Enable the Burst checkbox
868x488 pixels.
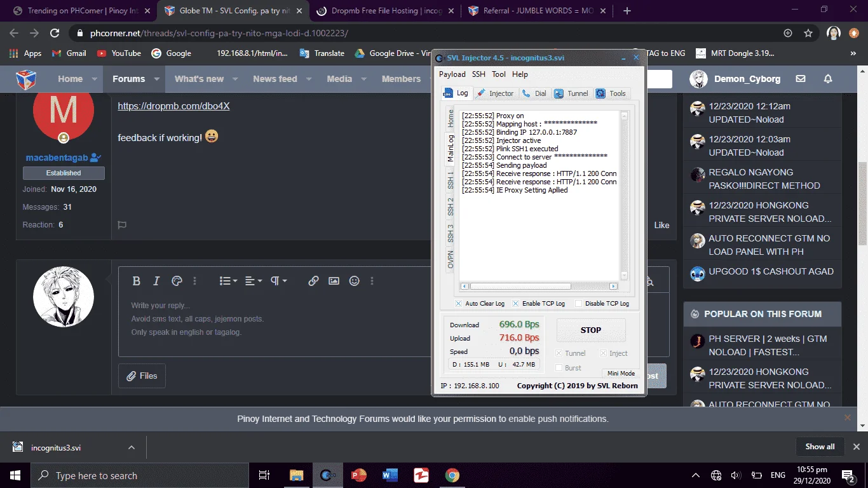click(559, 368)
